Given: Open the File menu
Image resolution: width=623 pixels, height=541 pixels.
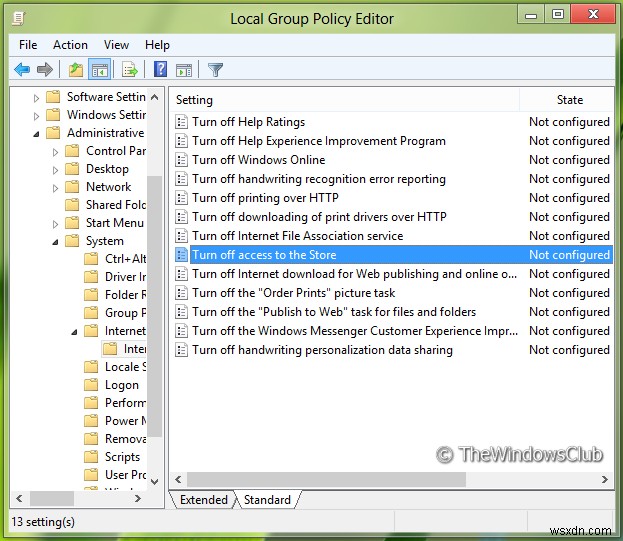Looking at the screenshot, I should (28, 45).
